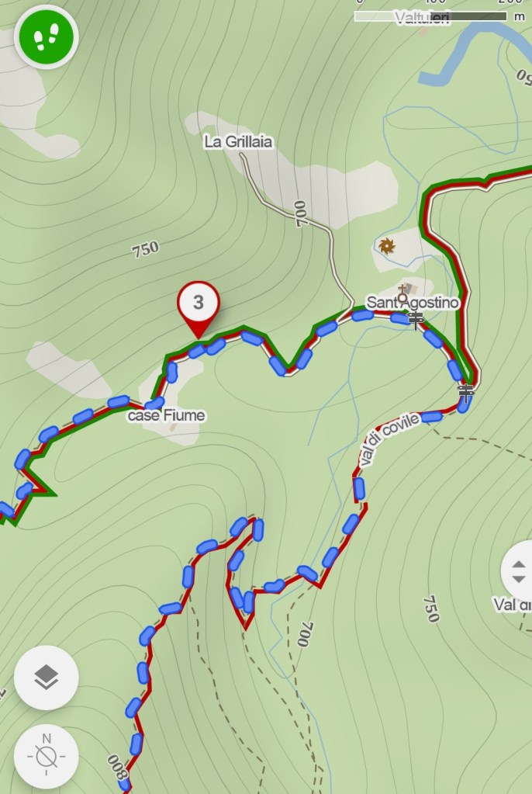Tap the 750 contour label near La Grillaia
This screenshot has width=532, height=794.
[x=145, y=249]
